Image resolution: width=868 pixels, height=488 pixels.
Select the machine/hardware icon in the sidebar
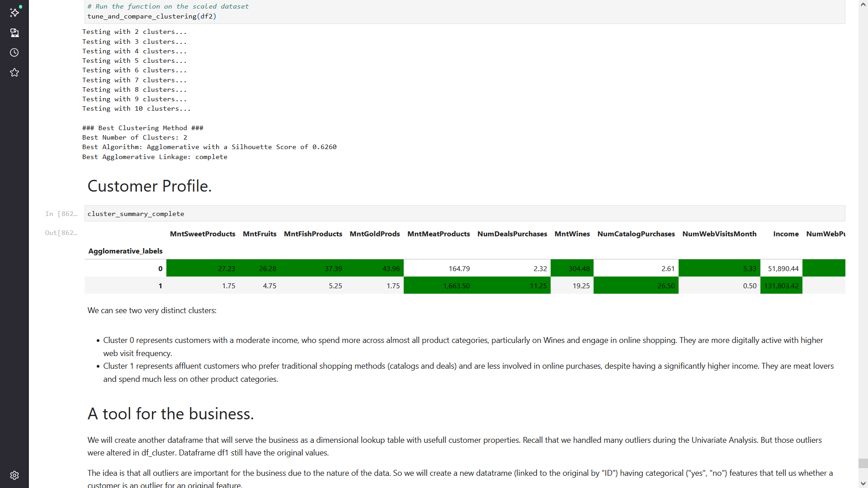click(14, 33)
